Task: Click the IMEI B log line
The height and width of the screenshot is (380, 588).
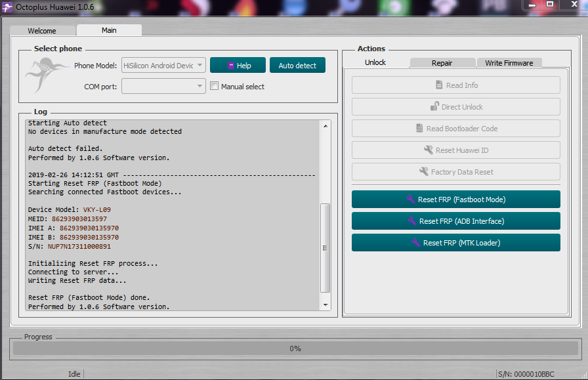Action: [x=73, y=237]
